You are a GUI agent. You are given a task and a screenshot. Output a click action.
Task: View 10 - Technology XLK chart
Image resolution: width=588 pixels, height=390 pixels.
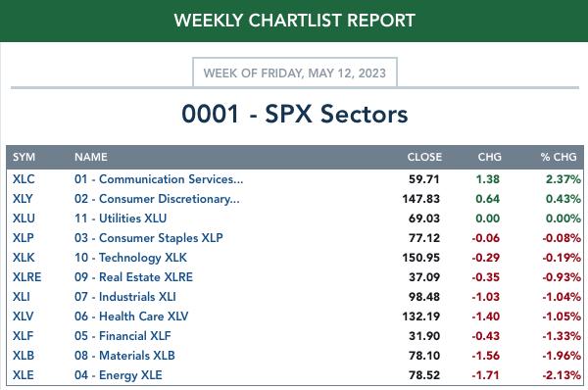coord(130,258)
